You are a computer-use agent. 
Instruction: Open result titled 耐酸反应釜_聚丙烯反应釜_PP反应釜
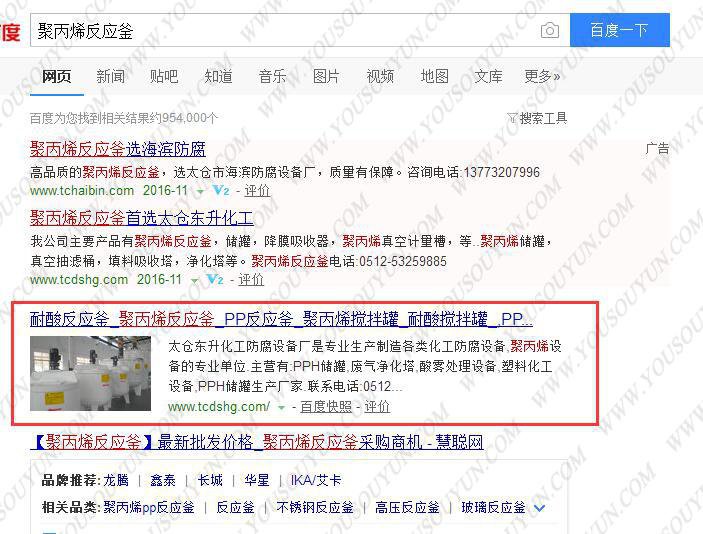click(281, 319)
